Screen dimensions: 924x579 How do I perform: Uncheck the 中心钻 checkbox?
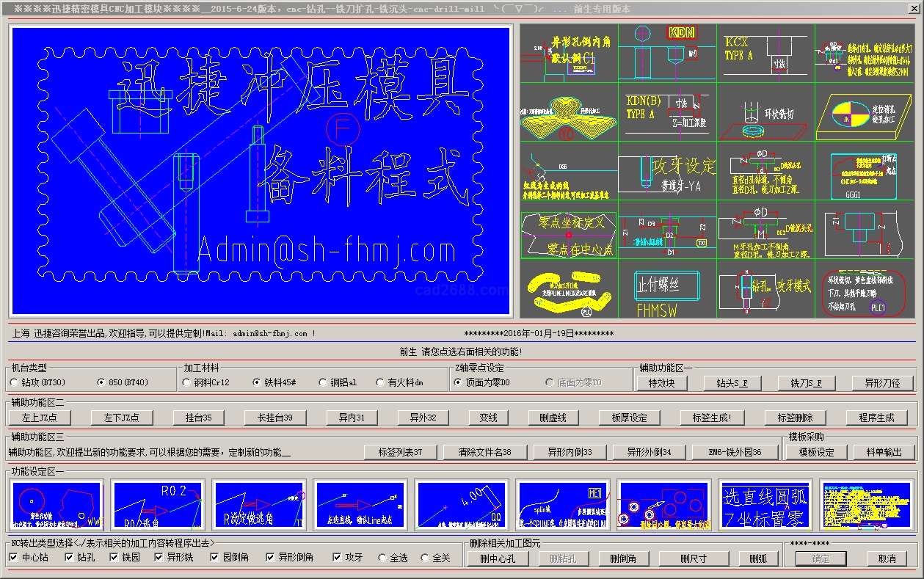point(14,558)
